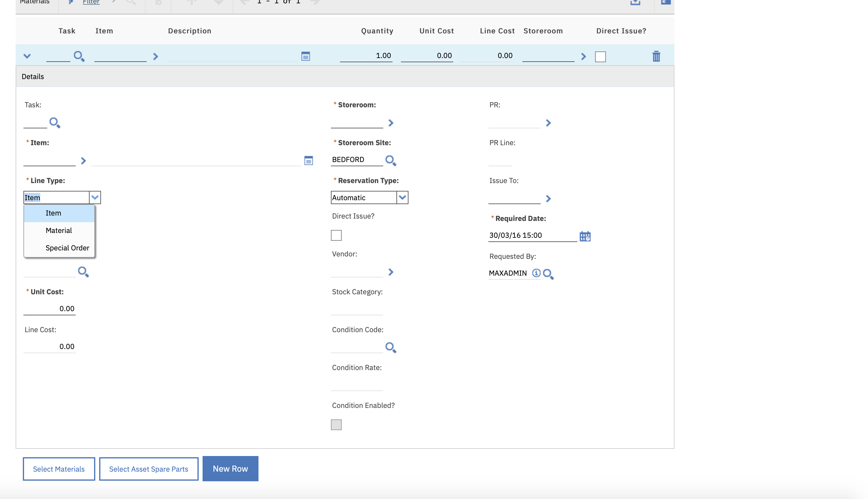Select Material from the Line Type list
This screenshot has height=499, width=868.
tap(58, 230)
